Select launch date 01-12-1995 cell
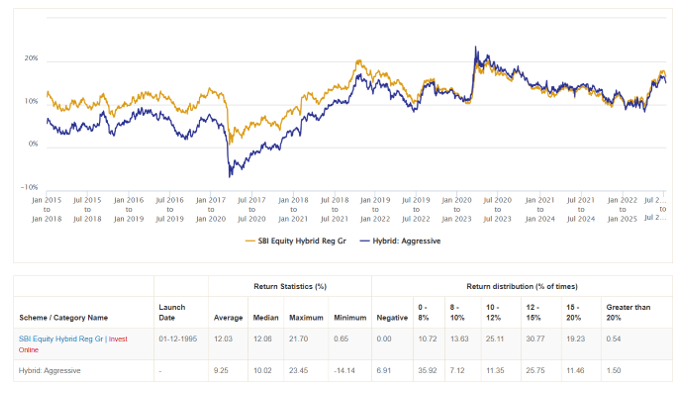Image resolution: width=690 pixels, height=398 pixels. (x=178, y=339)
